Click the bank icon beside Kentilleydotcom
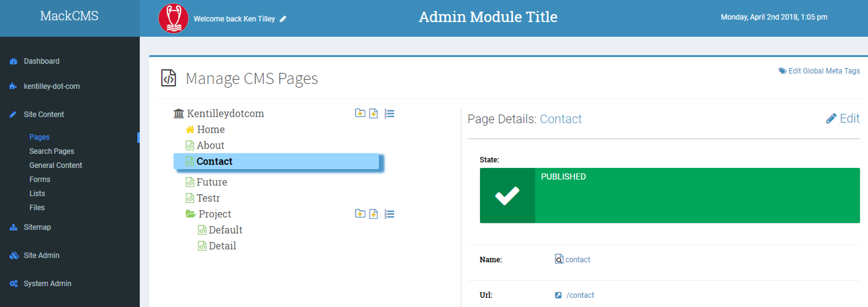 click(x=179, y=114)
